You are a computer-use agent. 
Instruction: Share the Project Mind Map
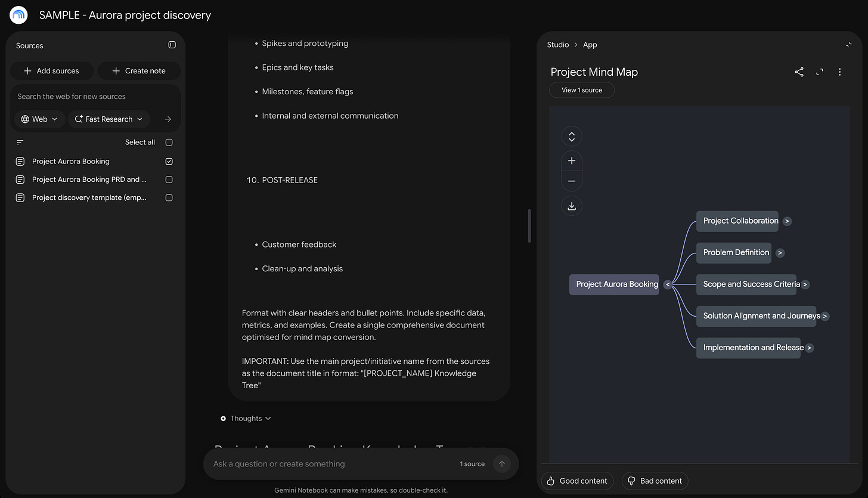point(799,72)
